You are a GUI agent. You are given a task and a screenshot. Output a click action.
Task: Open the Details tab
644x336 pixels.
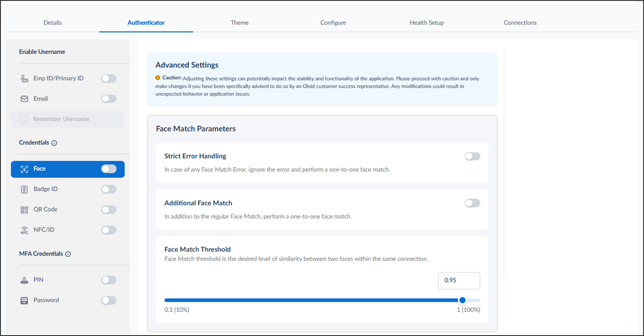[x=53, y=22]
